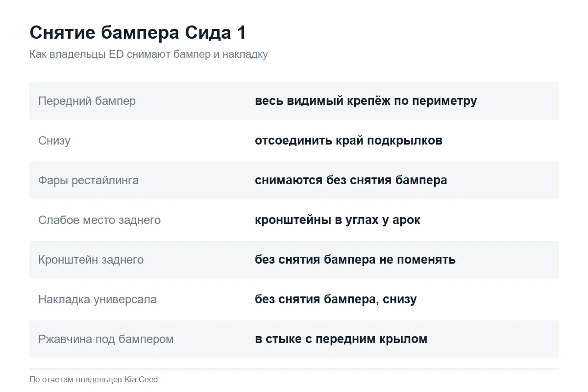Click the word Сида in the heading
Screen dimensions: 588x392
click(x=208, y=33)
